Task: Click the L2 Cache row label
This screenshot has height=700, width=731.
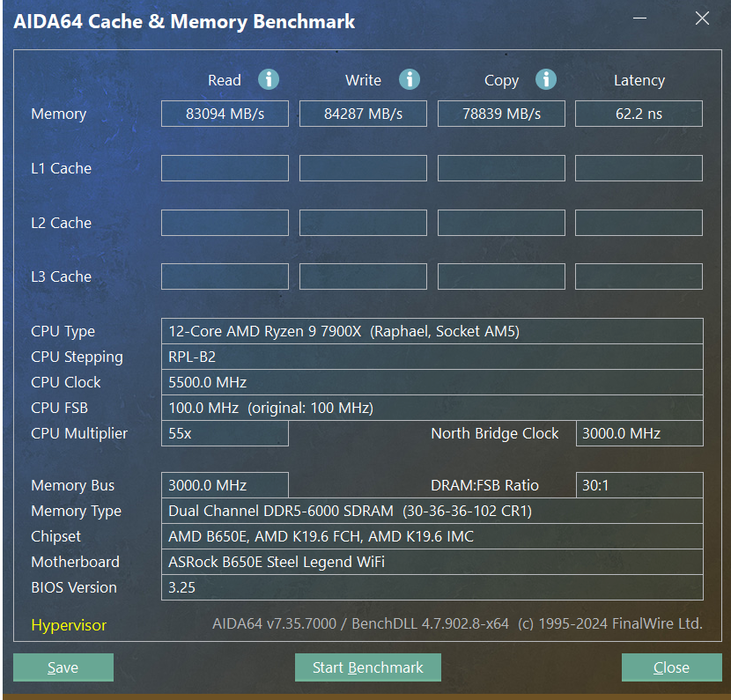Action: (x=61, y=223)
